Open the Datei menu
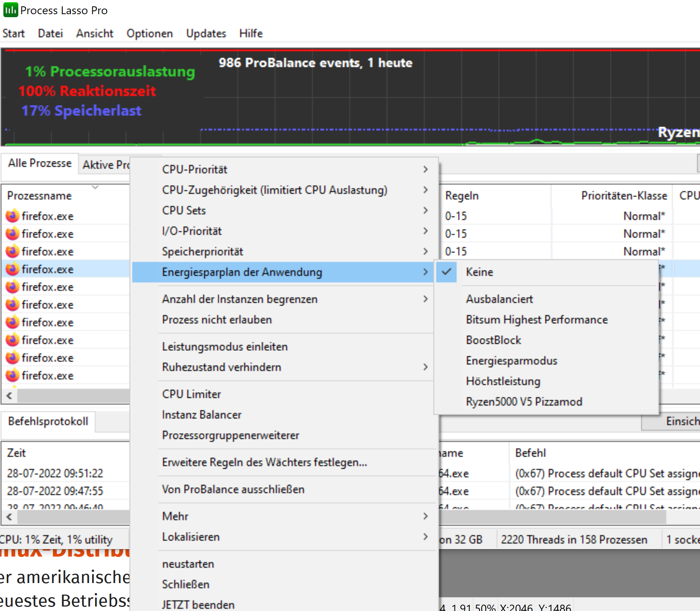Screen dimensions: 700x611 [50, 33]
